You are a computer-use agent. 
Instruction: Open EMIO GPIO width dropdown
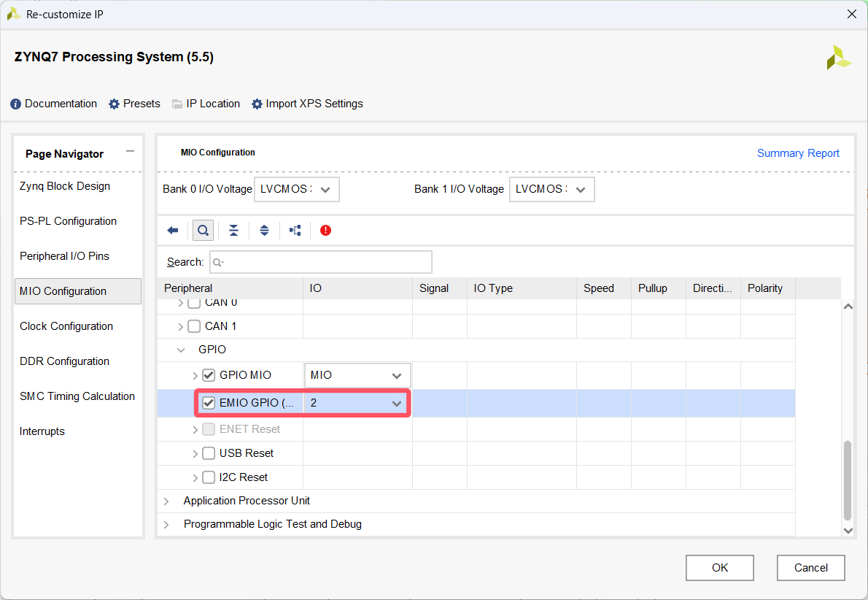click(x=357, y=403)
